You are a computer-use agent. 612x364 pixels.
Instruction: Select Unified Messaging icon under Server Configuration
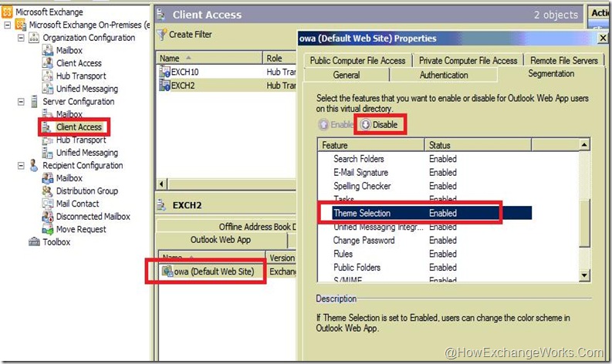[x=48, y=153]
